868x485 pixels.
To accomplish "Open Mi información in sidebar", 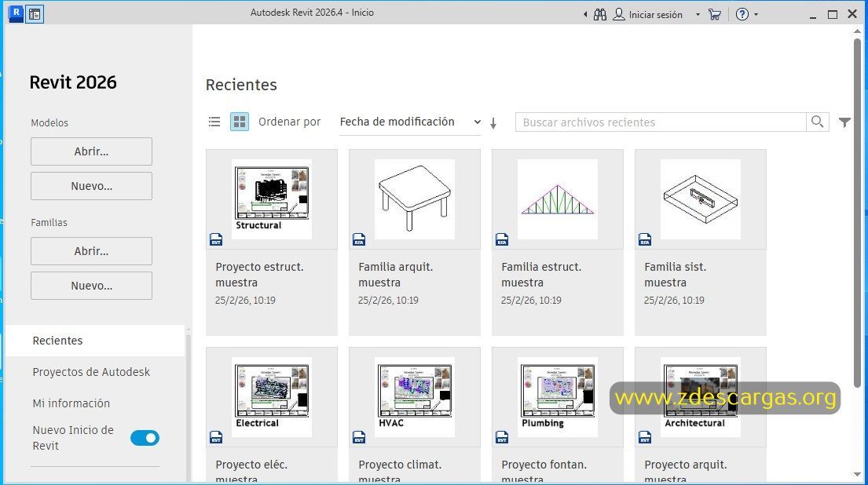I will click(x=71, y=403).
